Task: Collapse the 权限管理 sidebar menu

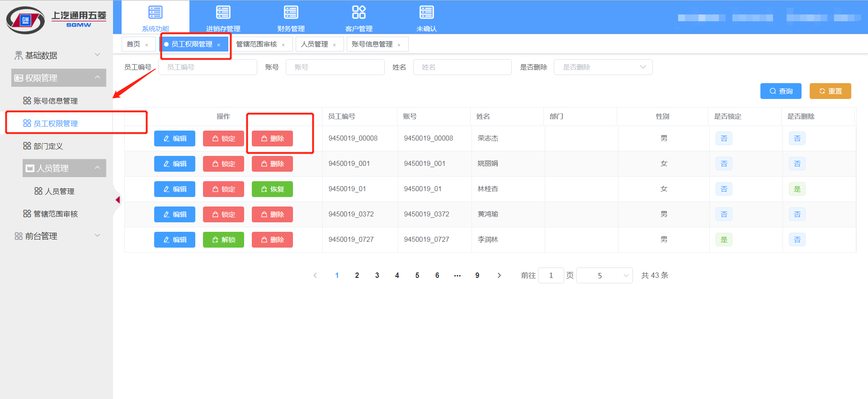Action: tap(59, 78)
